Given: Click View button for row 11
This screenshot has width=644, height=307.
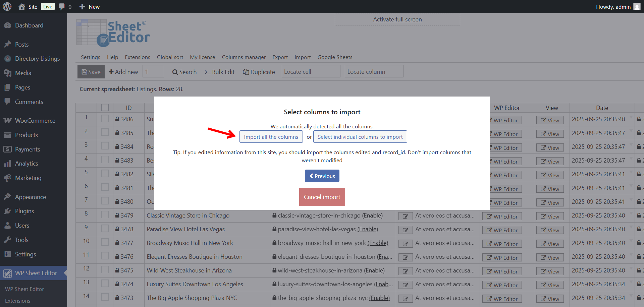Looking at the screenshot, I should [550, 258].
